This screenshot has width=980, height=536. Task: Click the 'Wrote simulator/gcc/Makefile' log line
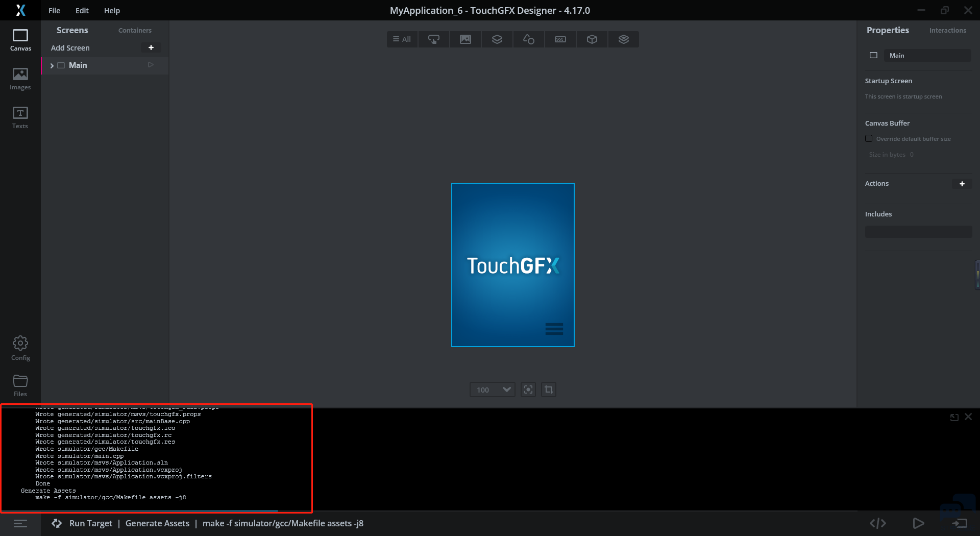coord(87,449)
